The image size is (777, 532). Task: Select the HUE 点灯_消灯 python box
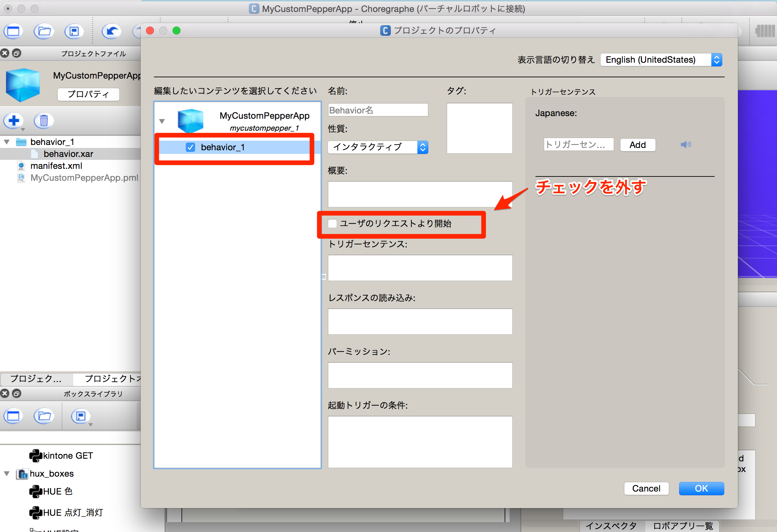[66, 512]
